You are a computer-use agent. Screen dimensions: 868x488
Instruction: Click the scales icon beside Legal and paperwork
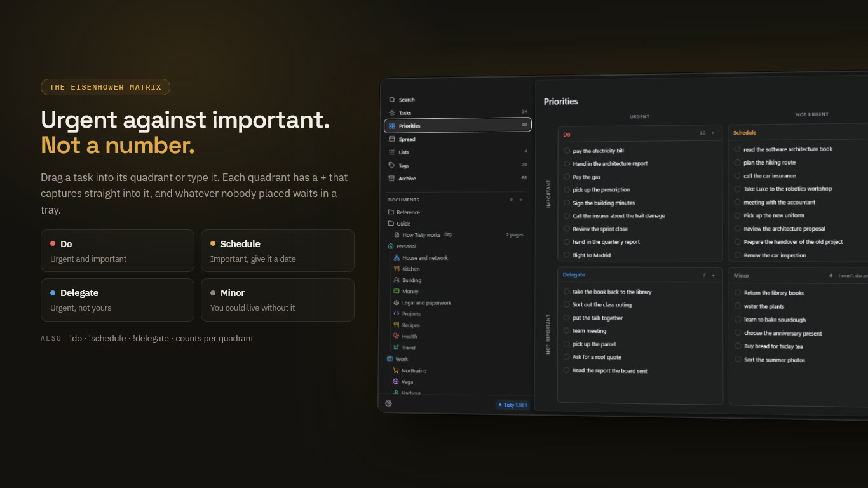397,302
